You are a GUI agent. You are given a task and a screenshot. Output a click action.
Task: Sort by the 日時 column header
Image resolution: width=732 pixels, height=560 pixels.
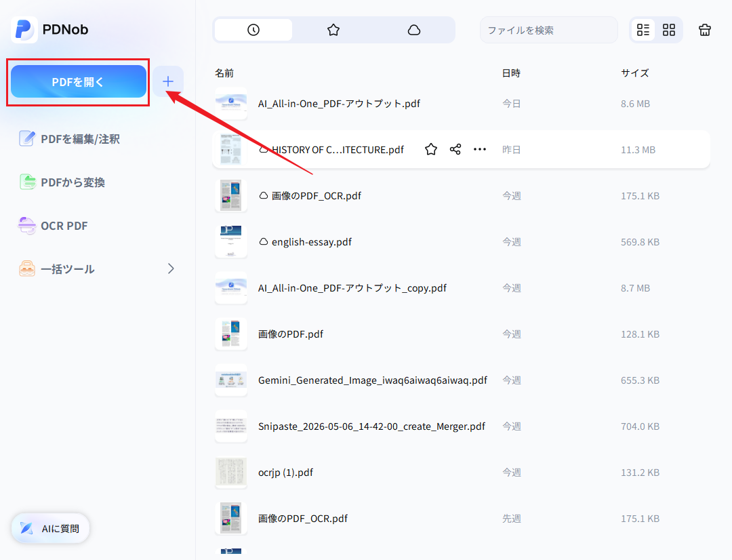[x=511, y=73]
